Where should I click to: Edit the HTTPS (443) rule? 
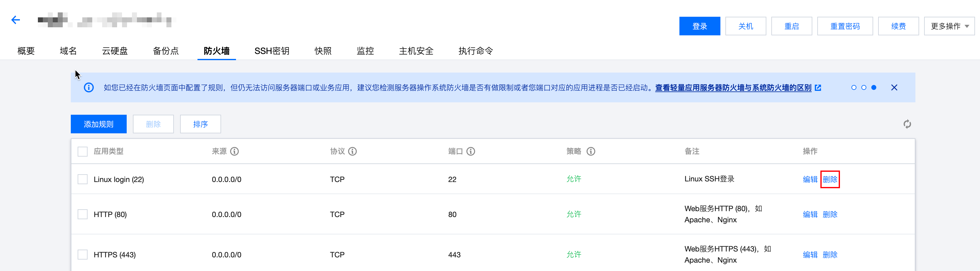(810, 255)
